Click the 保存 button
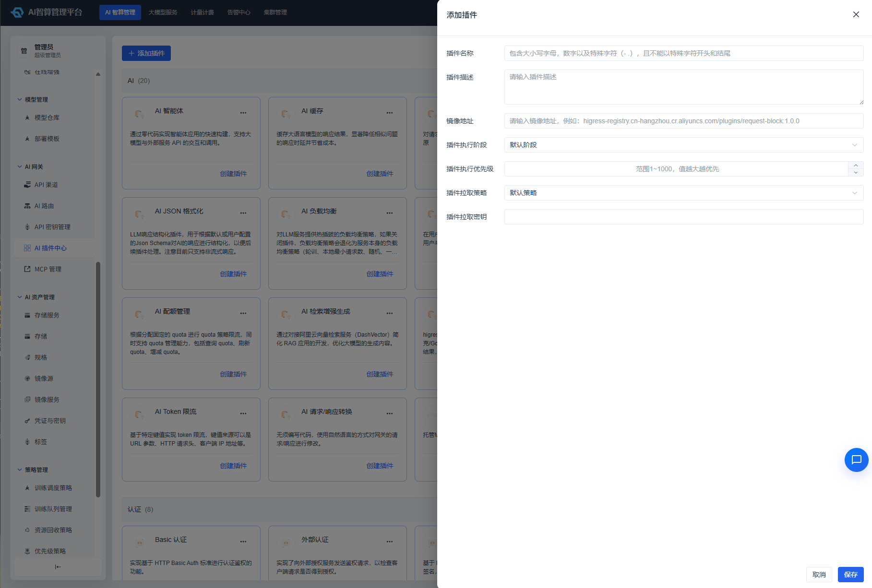 pos(850,575)
